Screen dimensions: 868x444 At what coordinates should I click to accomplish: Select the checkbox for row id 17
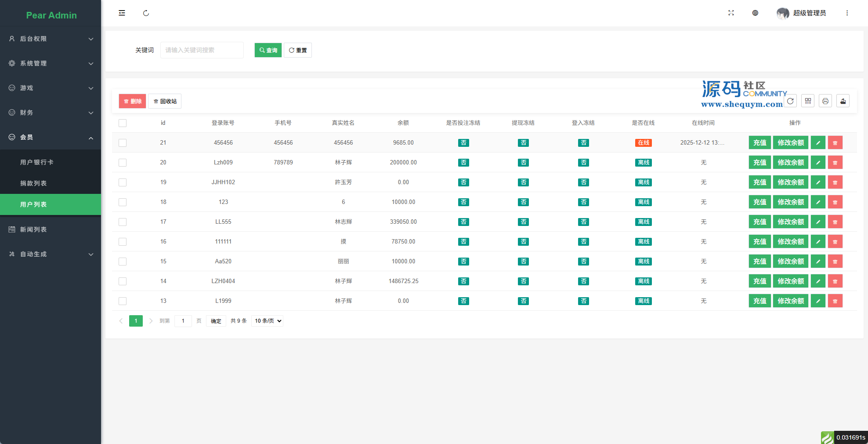pos(123,222)
